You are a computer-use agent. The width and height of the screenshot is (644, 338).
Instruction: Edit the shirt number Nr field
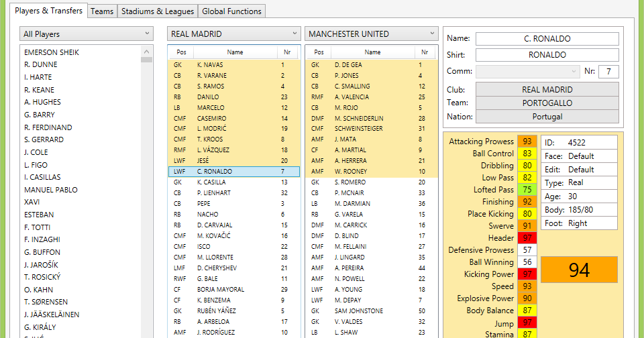(608, 72)
